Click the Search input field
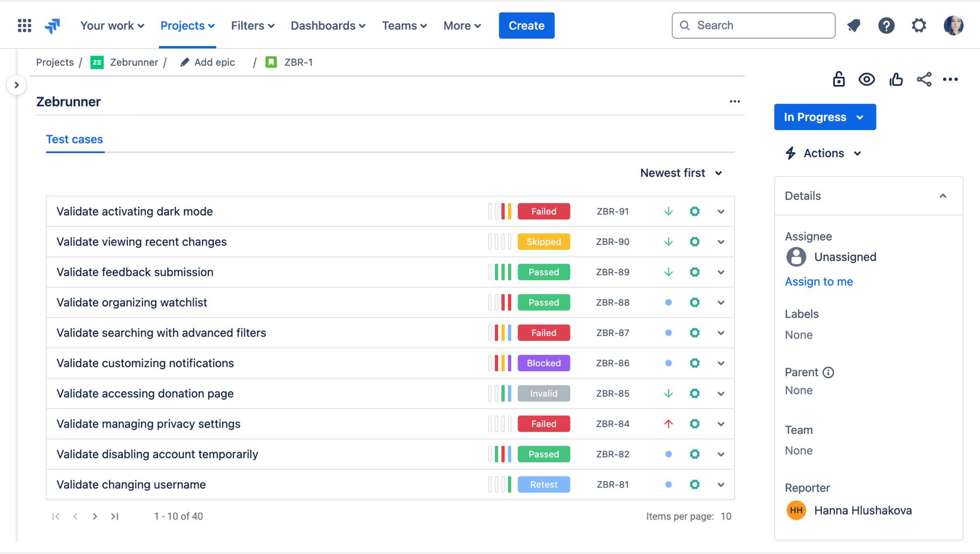Image resolution: width=980 pixels, height=554 pixels. coord(753,25)
